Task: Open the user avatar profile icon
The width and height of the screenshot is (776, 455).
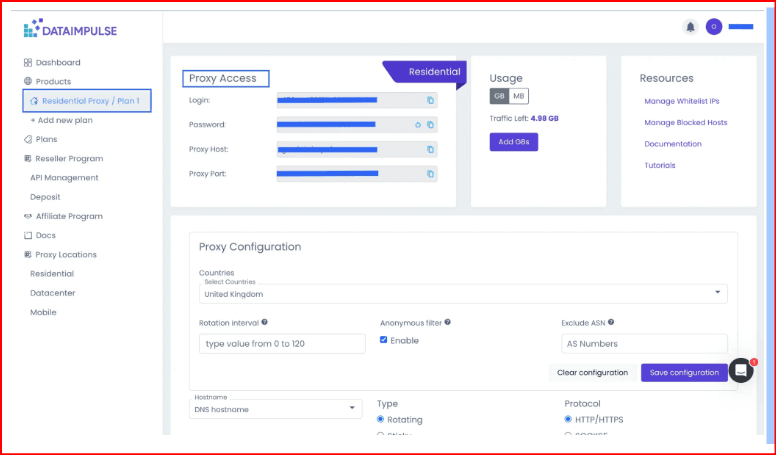Action: (714, 27)
